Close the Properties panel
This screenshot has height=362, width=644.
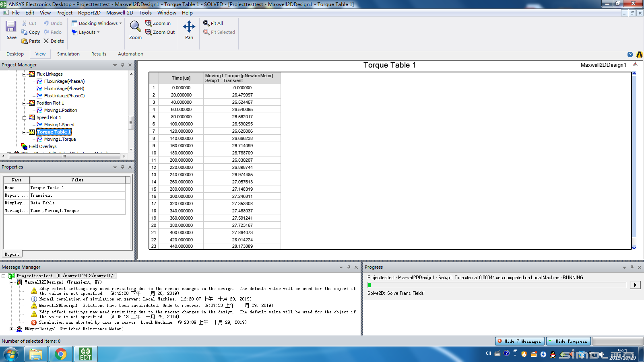click(x=130, y=167)
